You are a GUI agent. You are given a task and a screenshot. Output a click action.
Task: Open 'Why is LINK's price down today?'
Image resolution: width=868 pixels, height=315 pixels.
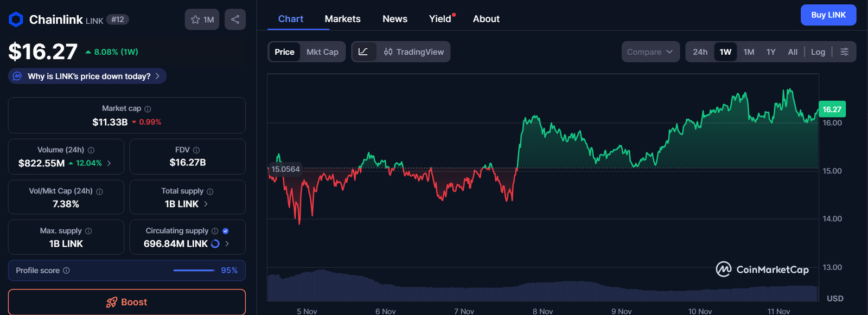89,76
